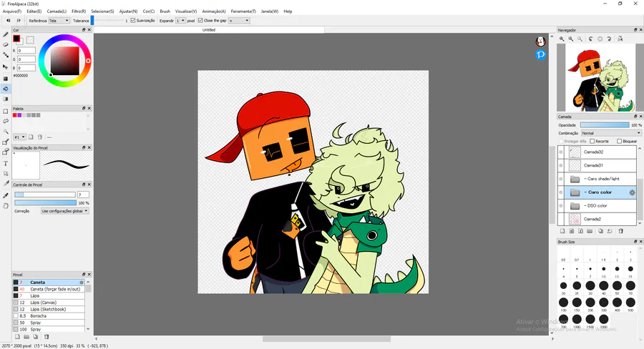Enable the Recorte checkbox

click(592, 141)
